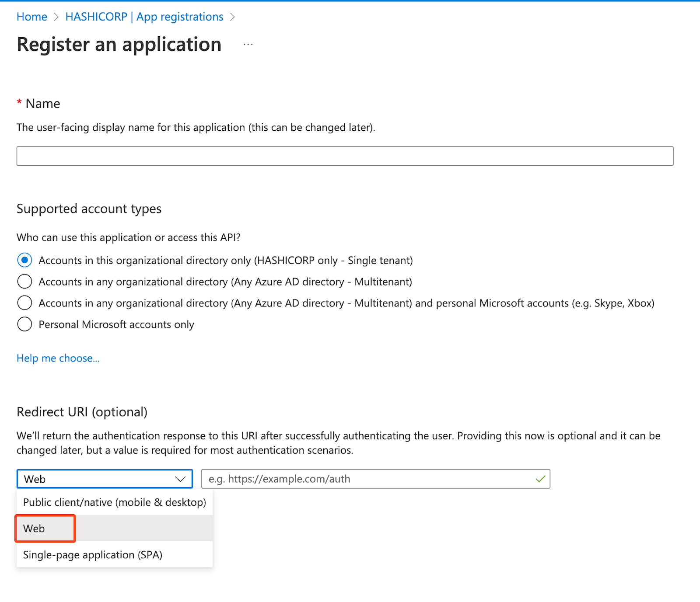Viewport: 700px width, 602px height.
Task: Open the Help me choose link
Action: (x=58, y=358)
